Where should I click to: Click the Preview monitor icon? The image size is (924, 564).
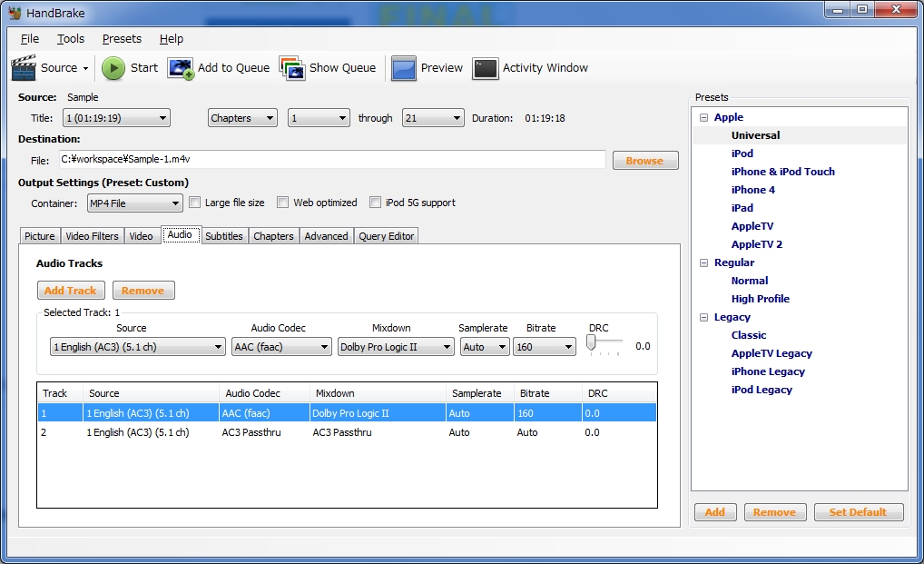coord(404,68)
